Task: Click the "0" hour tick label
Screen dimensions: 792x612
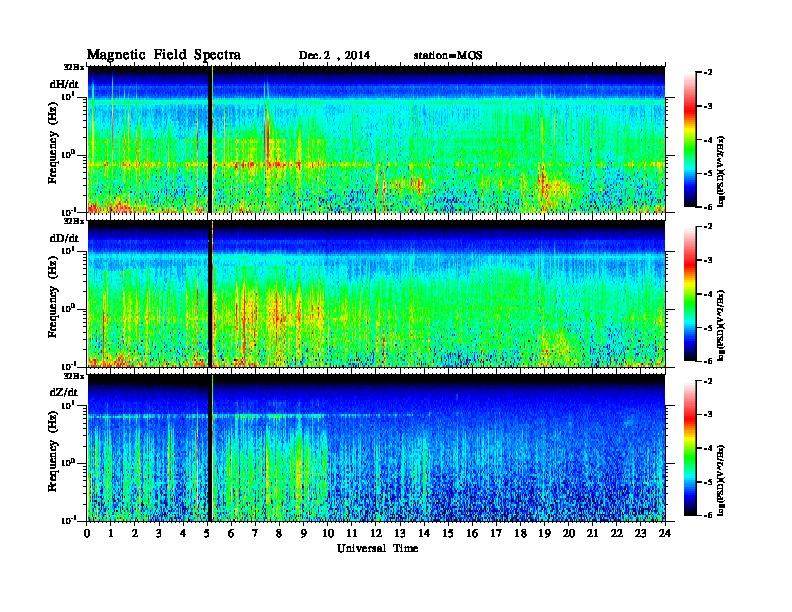Action: pos(87,533)
